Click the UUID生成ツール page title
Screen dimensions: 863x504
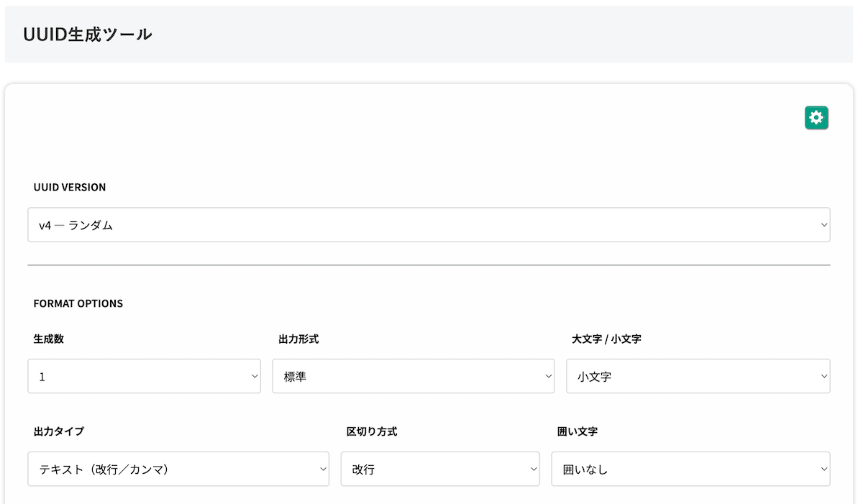(x=88, y=33)
